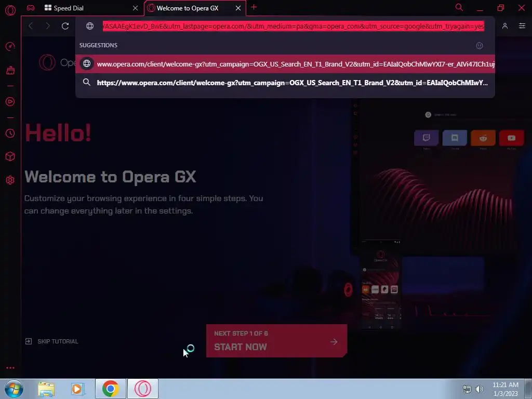Image resolution: width=532 pixels, height=399 pixels.
Task: Switch to Welcome to Opera GX tab
Action: coord(187,8)
